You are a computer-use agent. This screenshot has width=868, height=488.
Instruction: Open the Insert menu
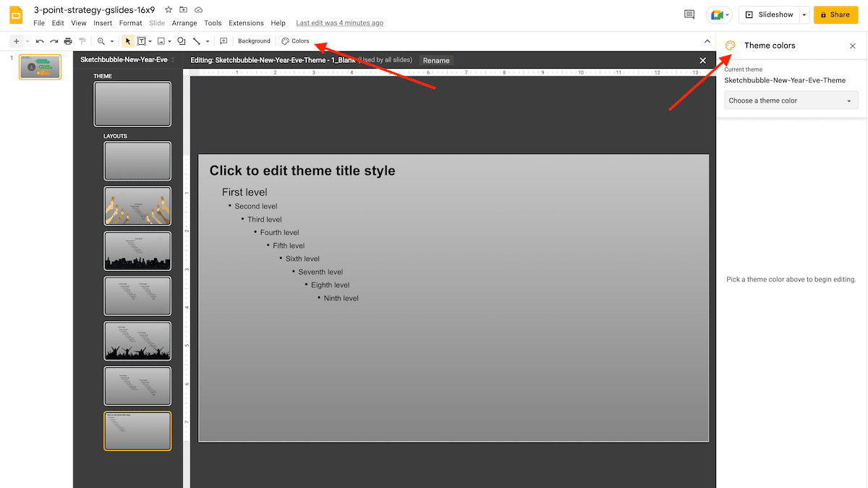tap(103, 22)
